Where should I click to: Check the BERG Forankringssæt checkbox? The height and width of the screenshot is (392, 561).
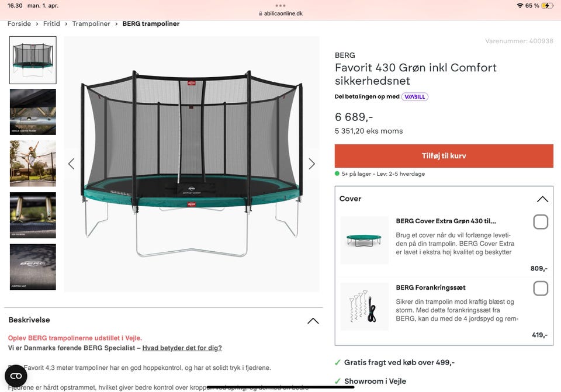click(x=541, y=289)
